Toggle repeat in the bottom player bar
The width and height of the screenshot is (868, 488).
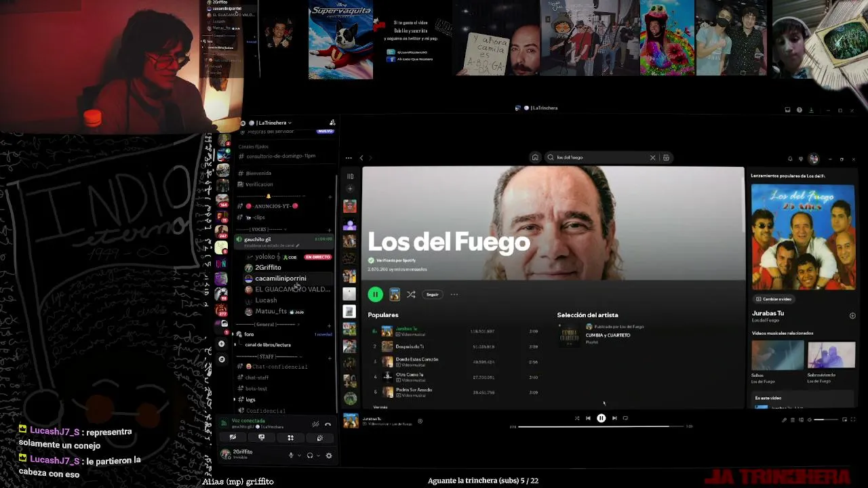pos(625,418)
